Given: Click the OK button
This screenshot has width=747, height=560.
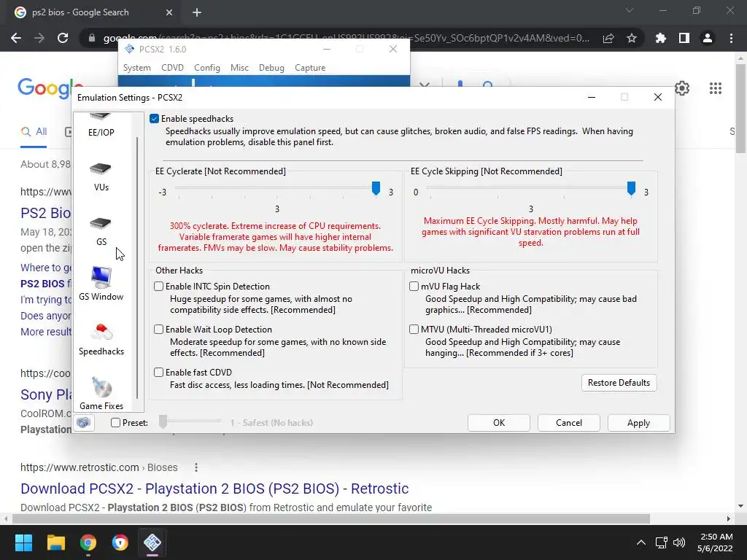Looking at the screenshot, I should [499, 423].
